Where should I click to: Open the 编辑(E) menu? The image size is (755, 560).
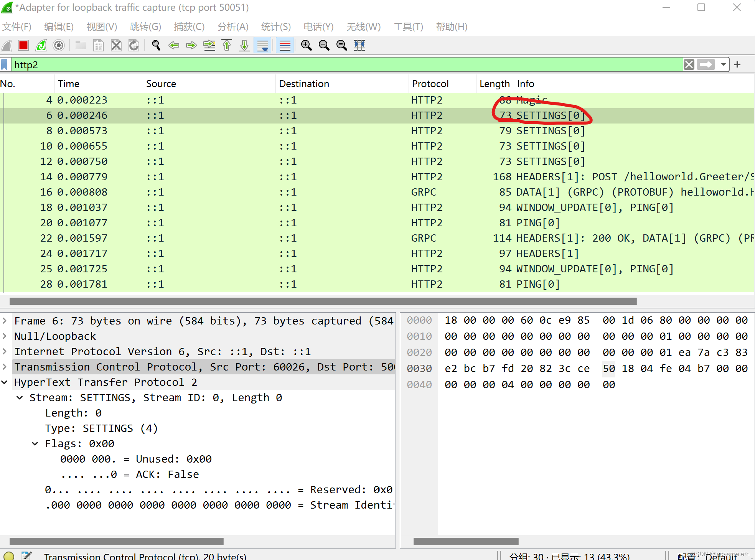59,27
